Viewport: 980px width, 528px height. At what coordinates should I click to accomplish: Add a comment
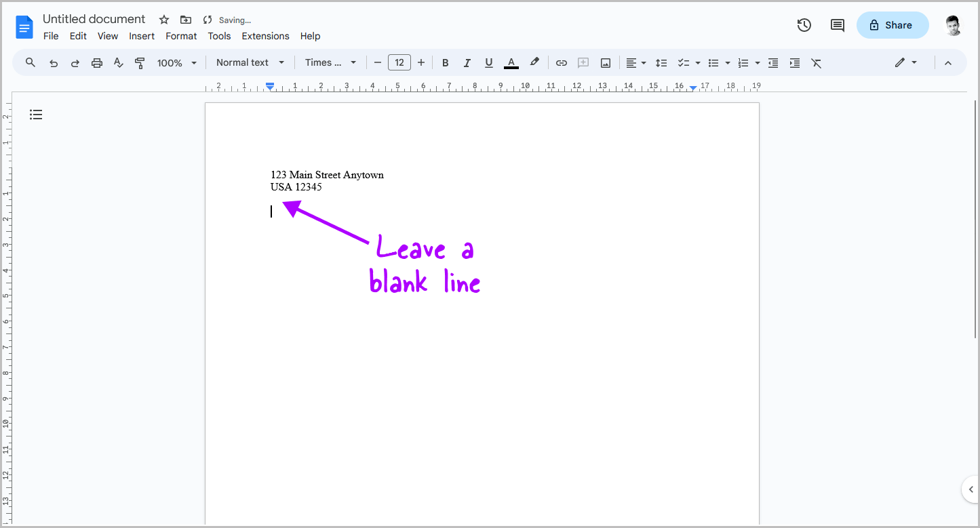[583, 62]
